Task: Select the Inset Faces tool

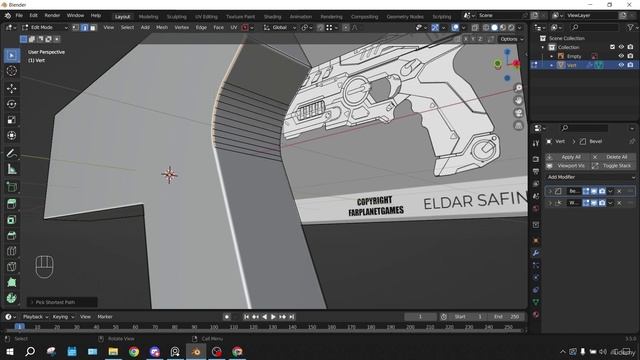Action: pos(12,220)
